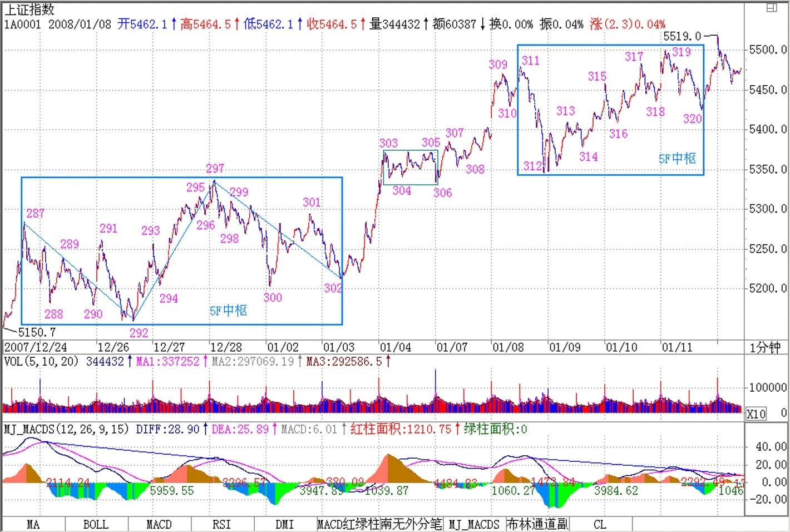Image resolution: width=790 pixels, height=532 pixels.
Task: Switch to the RSI tab
Action: [221, 524]
